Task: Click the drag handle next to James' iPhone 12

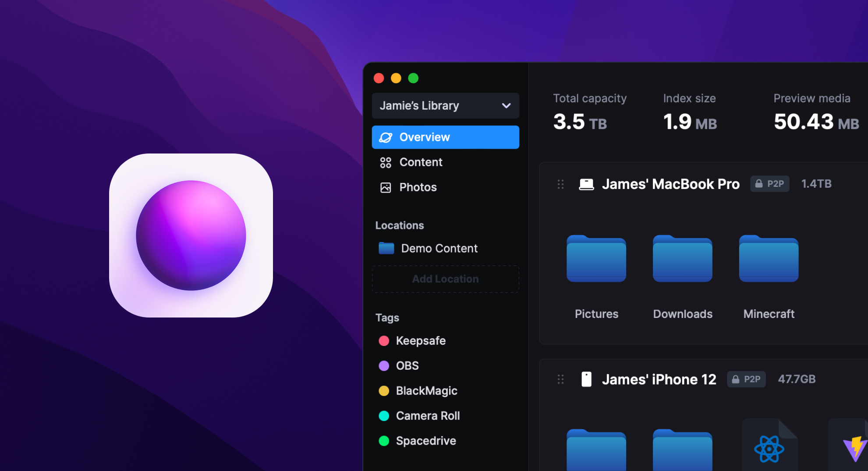Action: tap(560, 379)
